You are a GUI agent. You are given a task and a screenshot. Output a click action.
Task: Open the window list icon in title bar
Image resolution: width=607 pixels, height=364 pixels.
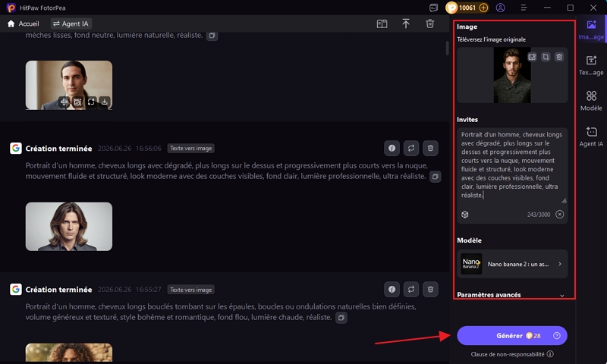pyautogui.click(x=433, y=8)
